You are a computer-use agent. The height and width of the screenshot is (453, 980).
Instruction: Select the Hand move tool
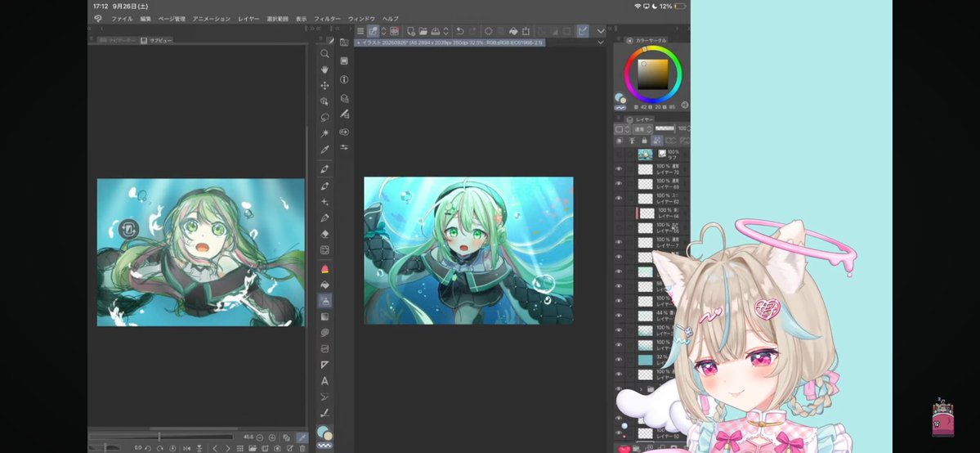pyautogui.click(x=325, y=70)
